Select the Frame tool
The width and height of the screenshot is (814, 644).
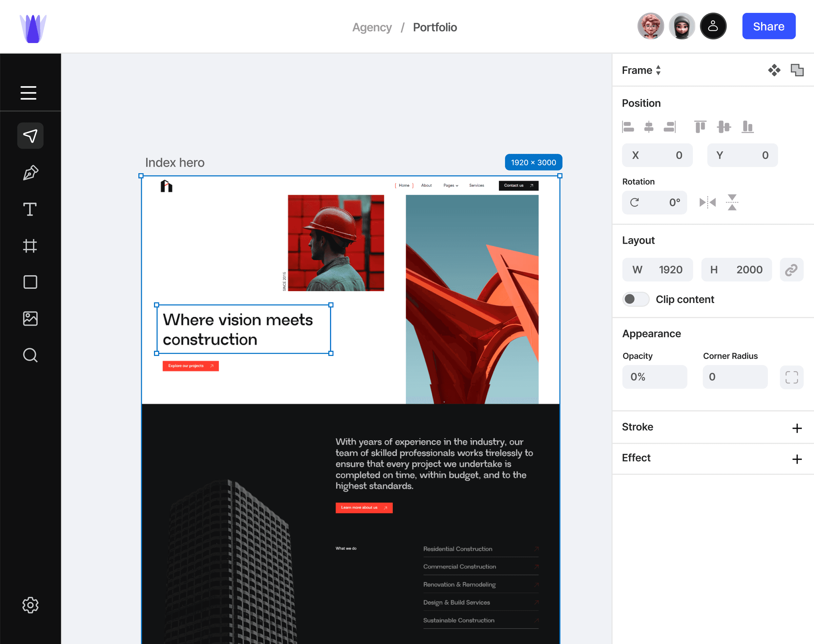(x=30, y=246)
